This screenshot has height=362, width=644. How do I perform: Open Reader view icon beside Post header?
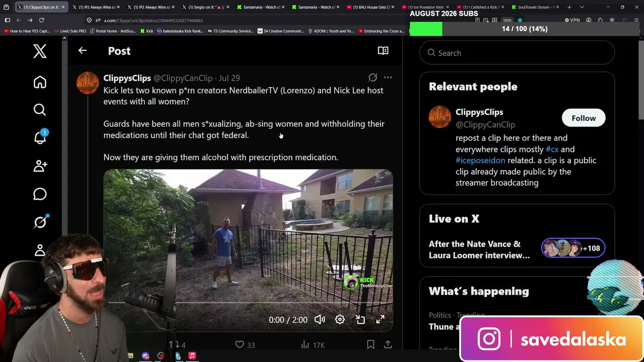click(x=383, y=50)
